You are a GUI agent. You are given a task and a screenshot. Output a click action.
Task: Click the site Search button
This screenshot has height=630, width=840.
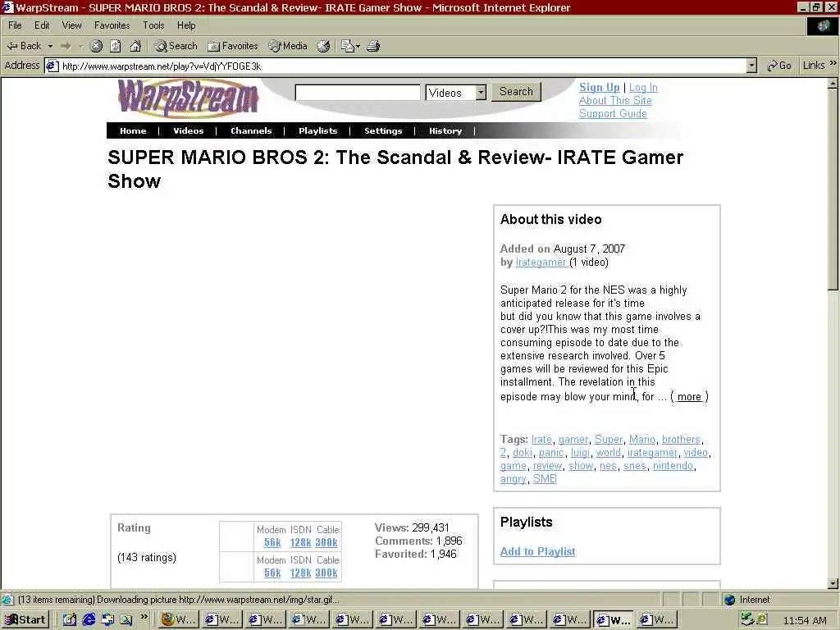pyautogui.click(x=517, y=92)
